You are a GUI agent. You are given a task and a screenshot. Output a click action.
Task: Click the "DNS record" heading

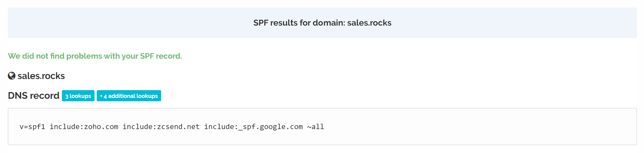[x=33, y=96]
